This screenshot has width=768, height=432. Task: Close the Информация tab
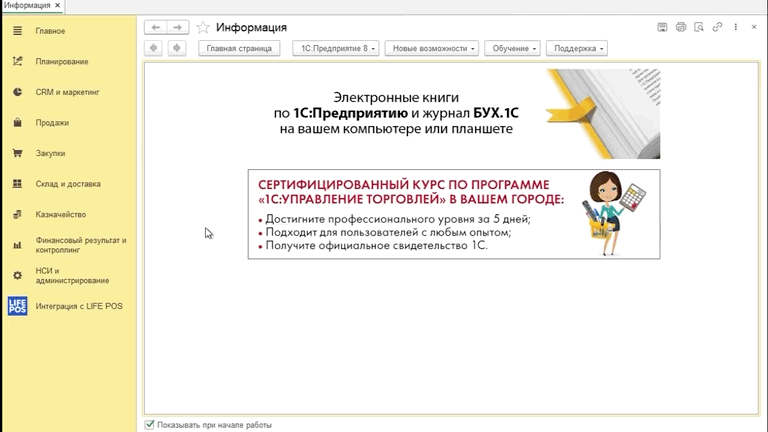point(57,5)
